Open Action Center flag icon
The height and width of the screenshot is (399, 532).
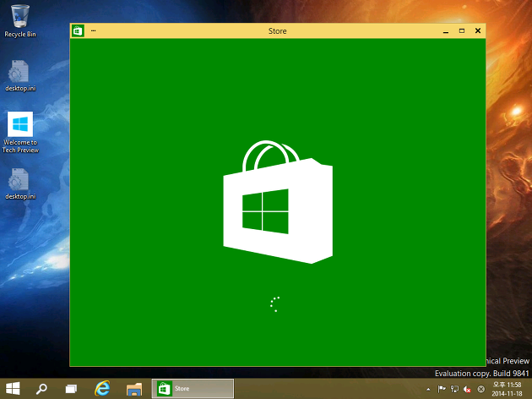click(x=442, y=389)
